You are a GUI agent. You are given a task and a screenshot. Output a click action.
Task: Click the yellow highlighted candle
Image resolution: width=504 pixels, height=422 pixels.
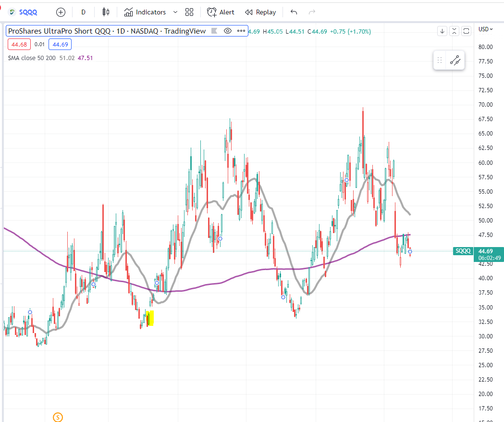(150, 318)
